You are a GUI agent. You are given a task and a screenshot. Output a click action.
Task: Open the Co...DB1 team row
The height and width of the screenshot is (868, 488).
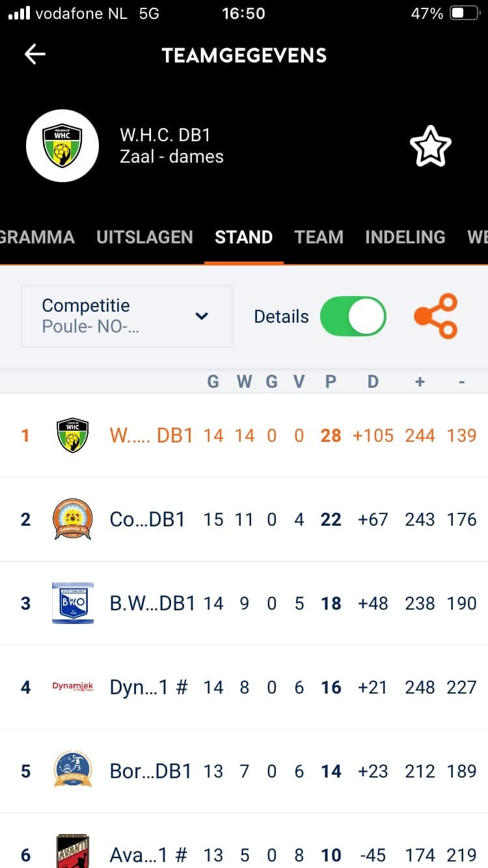pos(244,519)
